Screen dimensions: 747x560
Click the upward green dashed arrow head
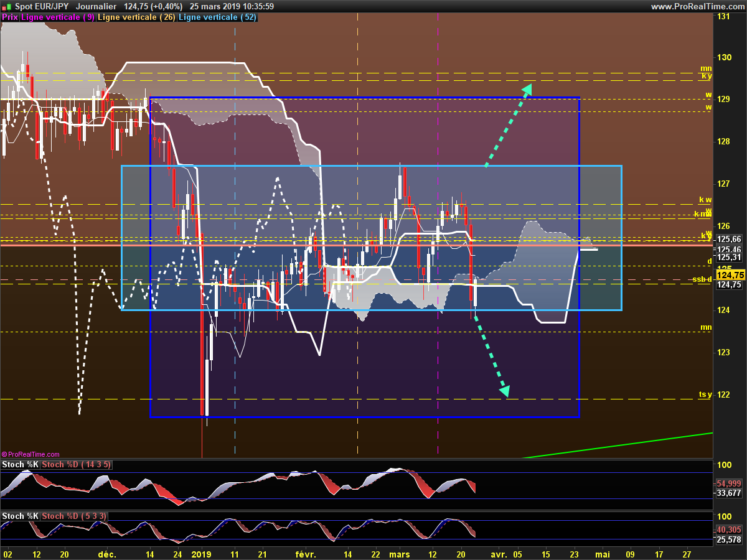click(x=526, y=90)
